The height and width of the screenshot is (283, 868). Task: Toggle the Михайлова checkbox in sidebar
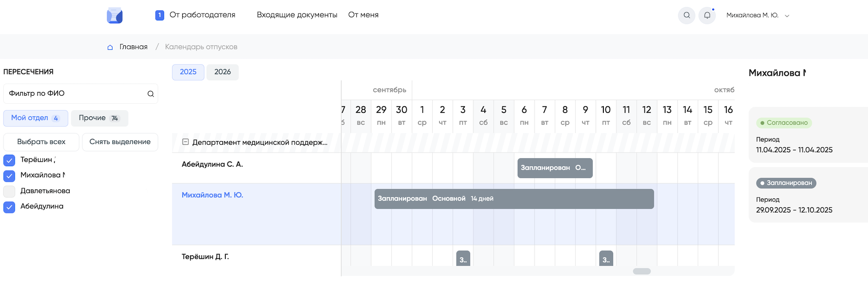[9, 176]
